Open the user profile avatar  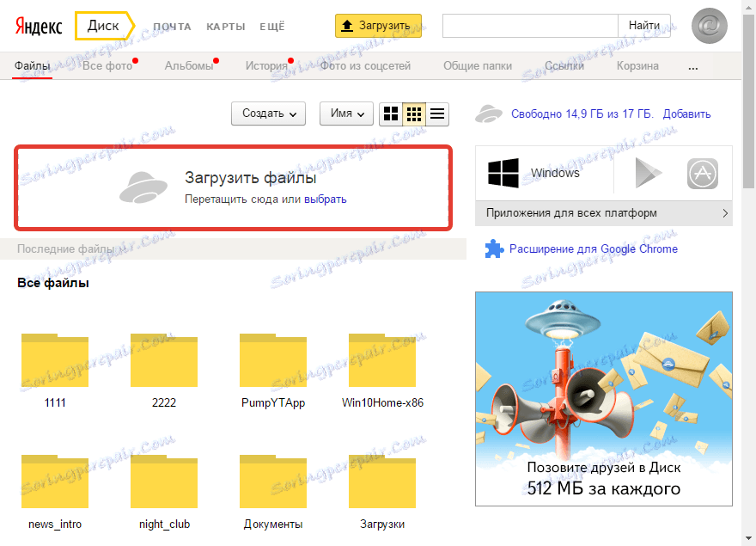tap(709, 26)
